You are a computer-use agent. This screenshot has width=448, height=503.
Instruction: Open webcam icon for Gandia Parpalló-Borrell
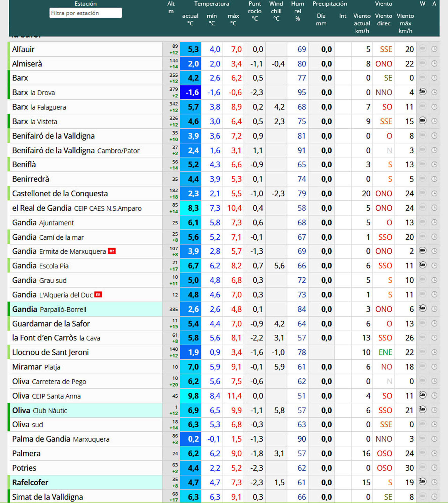(x=422, y=308)
